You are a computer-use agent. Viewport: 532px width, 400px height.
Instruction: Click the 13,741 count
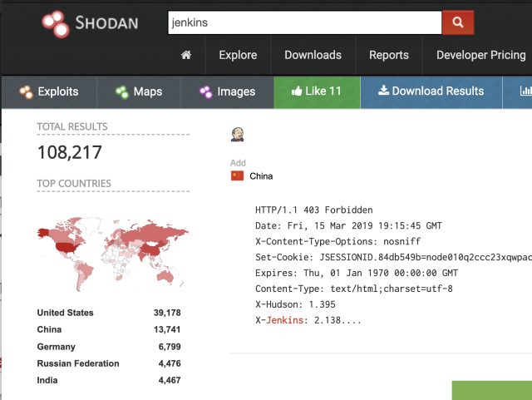(167, 329)
